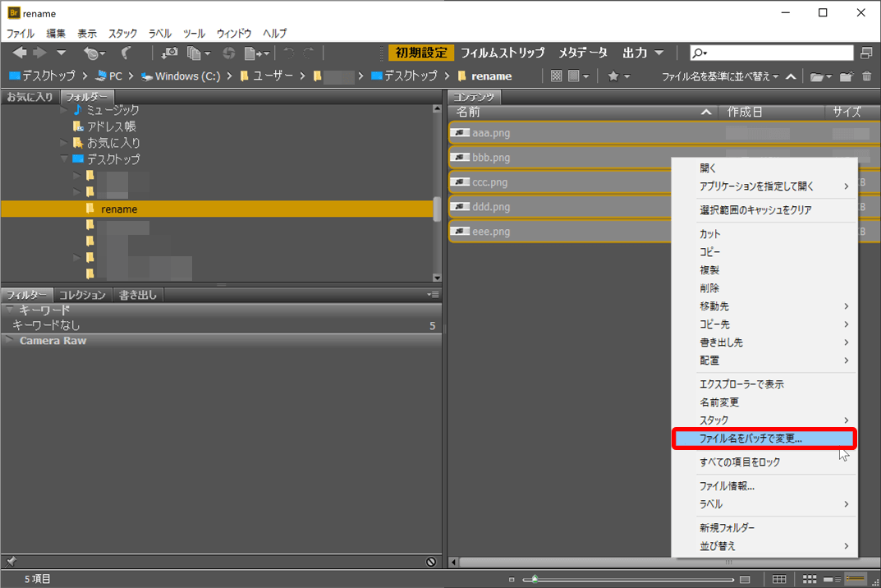This screenshot has width=881, height=588.
Task: Click the smaller thumbnail size icon
Action: [x=512, y=580]
